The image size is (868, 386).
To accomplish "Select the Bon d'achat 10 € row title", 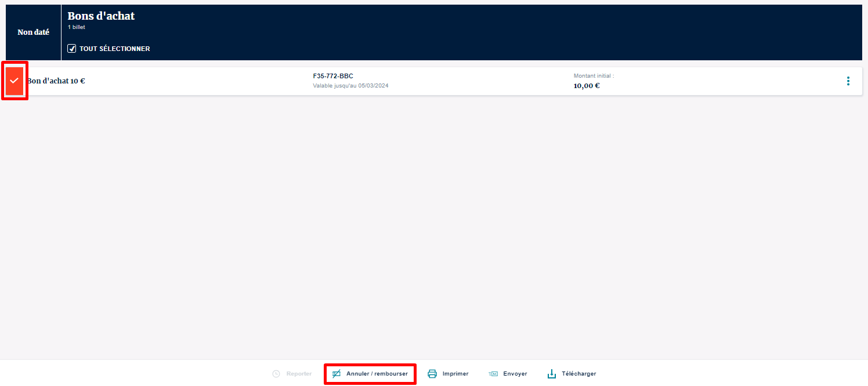I will pyautogui.click(x=56, y=81).
